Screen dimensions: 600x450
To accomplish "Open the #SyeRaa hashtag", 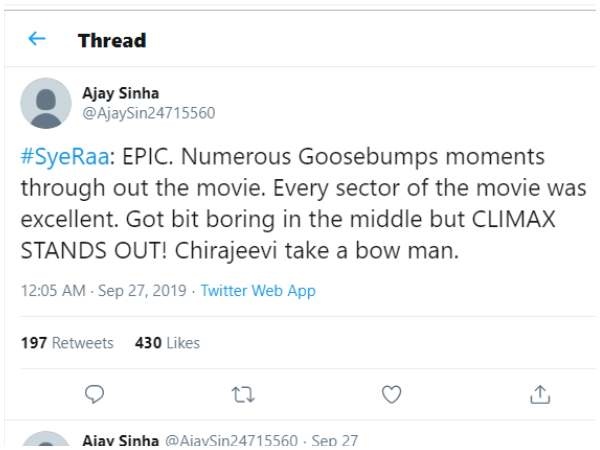I will click(65, 157).
